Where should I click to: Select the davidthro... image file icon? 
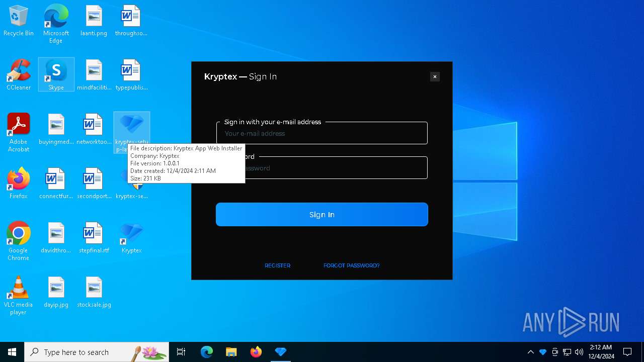pyautogui.click(x=56, y=238)
